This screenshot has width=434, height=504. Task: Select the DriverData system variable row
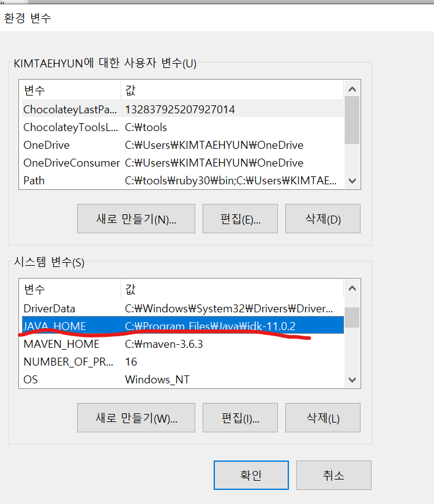(183, 308)
